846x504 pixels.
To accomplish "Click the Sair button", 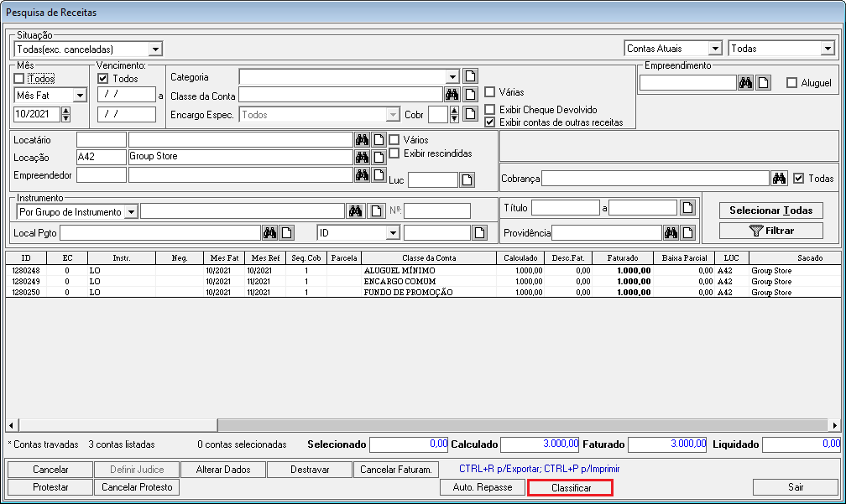I will [796, 486].
